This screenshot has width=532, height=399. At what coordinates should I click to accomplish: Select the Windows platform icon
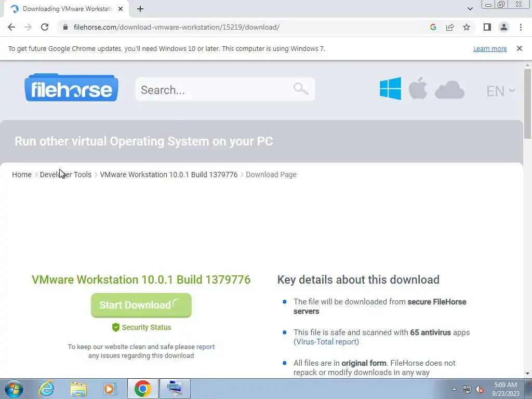pos(390,88)
